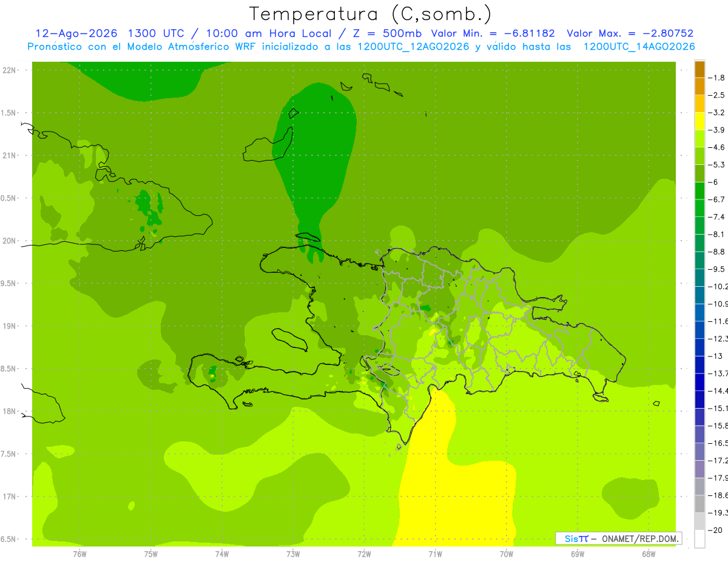Click the "Valor Max. = -2.80752" value
Viewport: 728px width, 562px height.
click(630, 33)
